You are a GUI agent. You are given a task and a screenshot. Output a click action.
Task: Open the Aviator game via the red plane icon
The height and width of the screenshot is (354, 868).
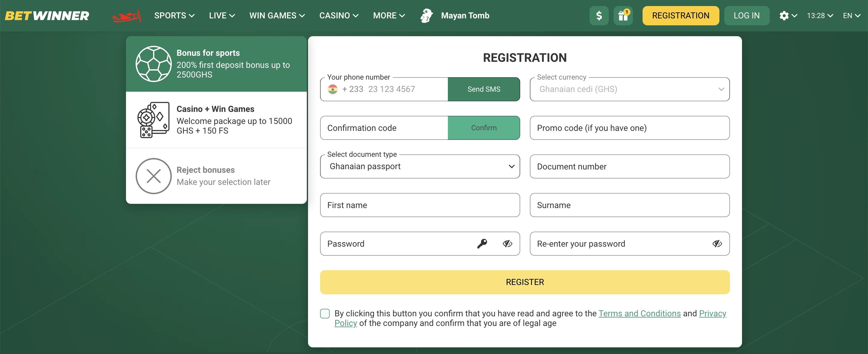click(127, 15)
